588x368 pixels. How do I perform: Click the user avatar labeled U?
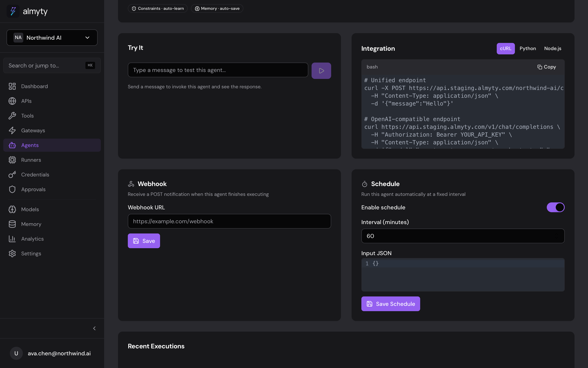click(16, 353)
